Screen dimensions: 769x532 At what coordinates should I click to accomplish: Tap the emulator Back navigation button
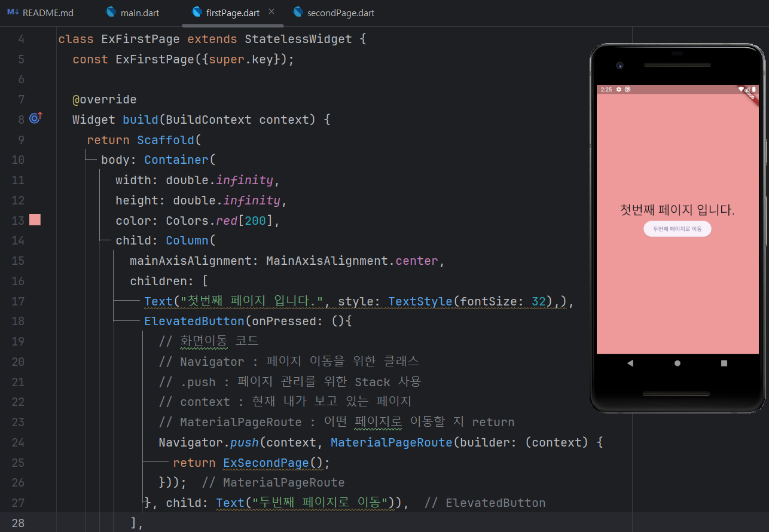tap(630, 363)
